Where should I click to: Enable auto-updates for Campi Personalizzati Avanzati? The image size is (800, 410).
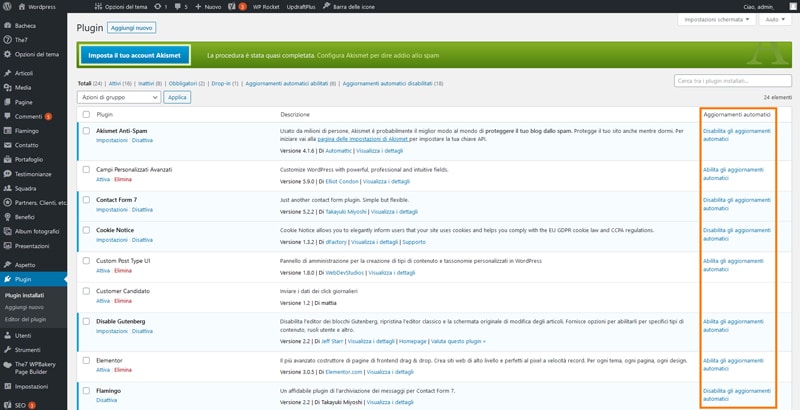[733, 174]
